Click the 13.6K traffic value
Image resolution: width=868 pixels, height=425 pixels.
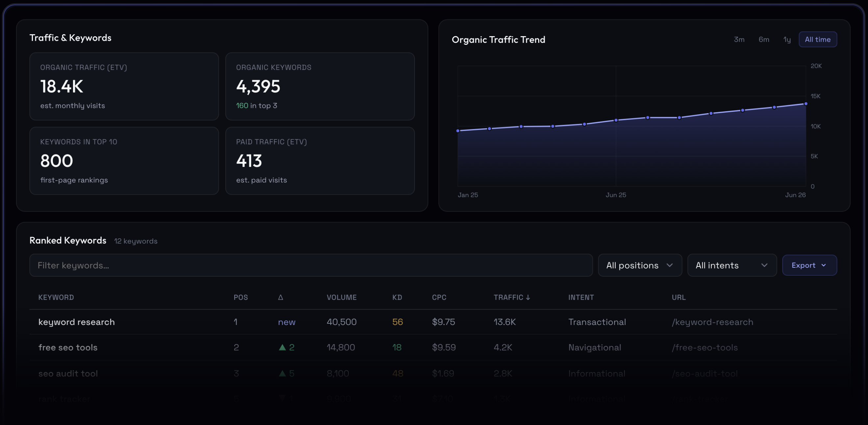pos(504,322)
